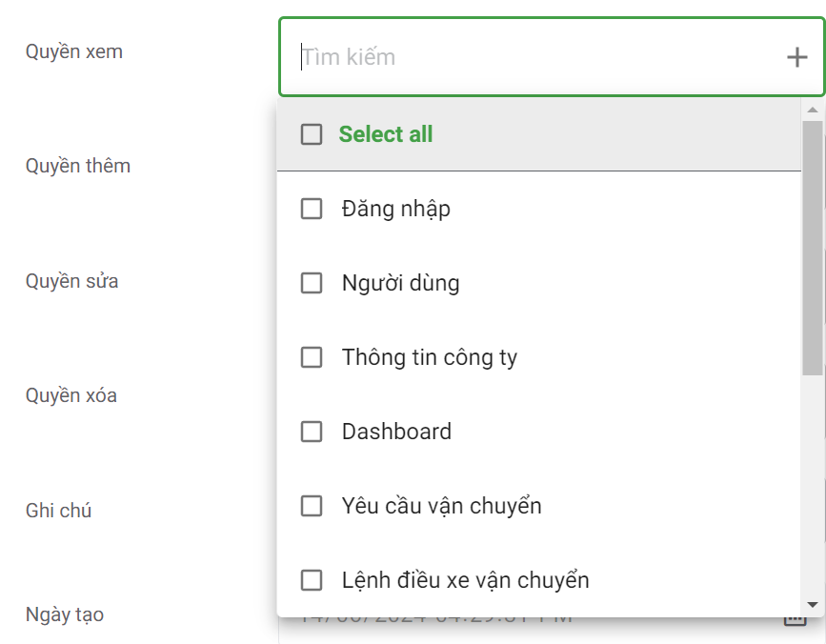
Task: Select the Người dùng option label
Action: (400, 283)
